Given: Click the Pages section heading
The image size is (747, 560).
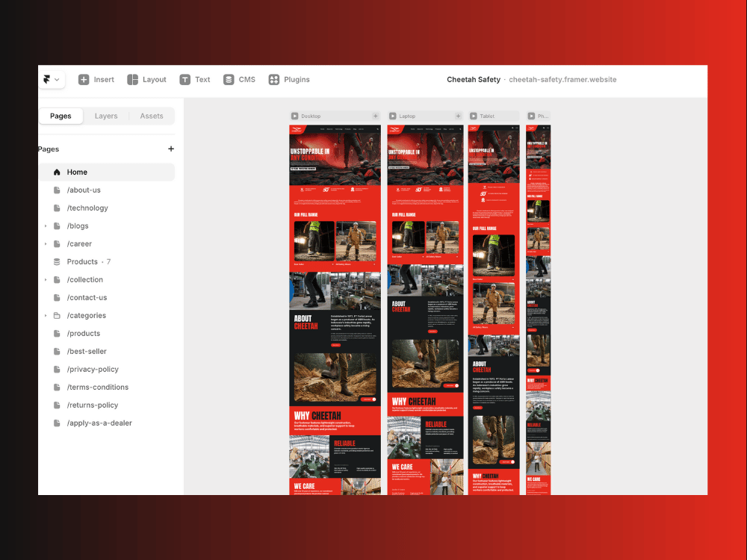Looking at the screenshot, I should [49, 149].
